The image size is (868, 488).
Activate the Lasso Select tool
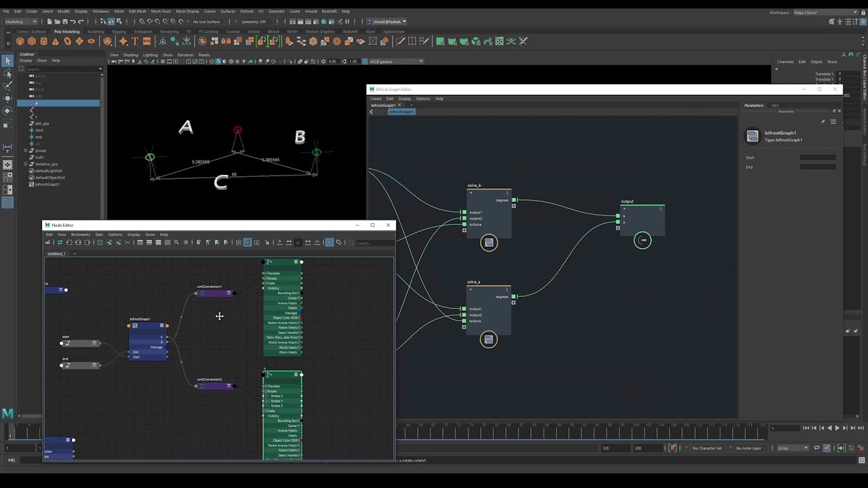7,73
